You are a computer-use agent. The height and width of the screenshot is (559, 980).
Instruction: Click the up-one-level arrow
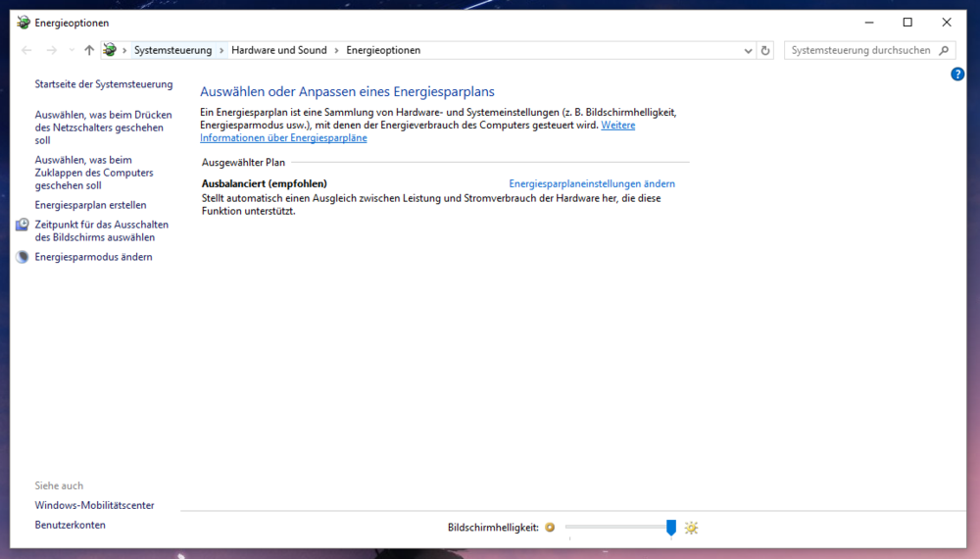click(x=89, y=50)
